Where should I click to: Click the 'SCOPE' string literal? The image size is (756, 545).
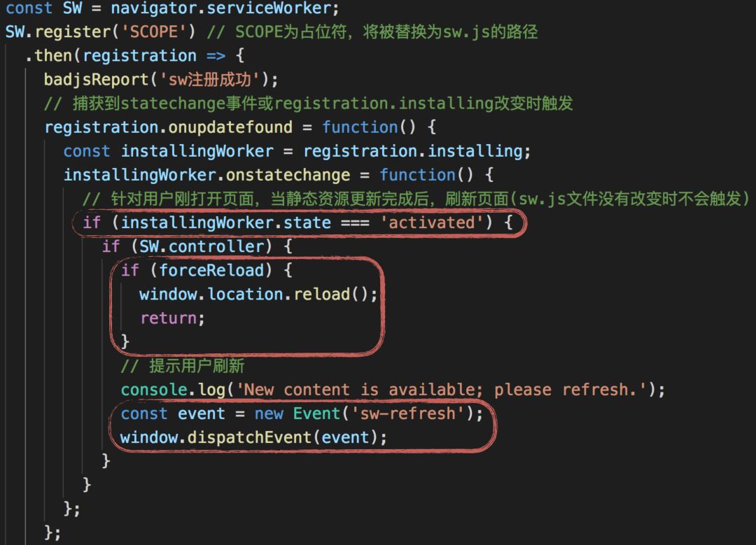(x=154, y=31)
